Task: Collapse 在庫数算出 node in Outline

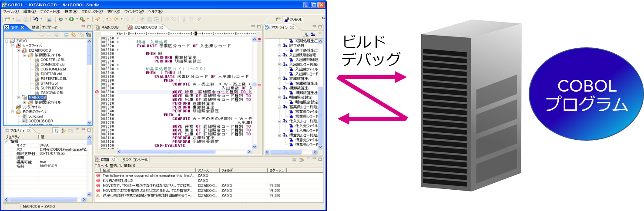Action: (280, 79)
